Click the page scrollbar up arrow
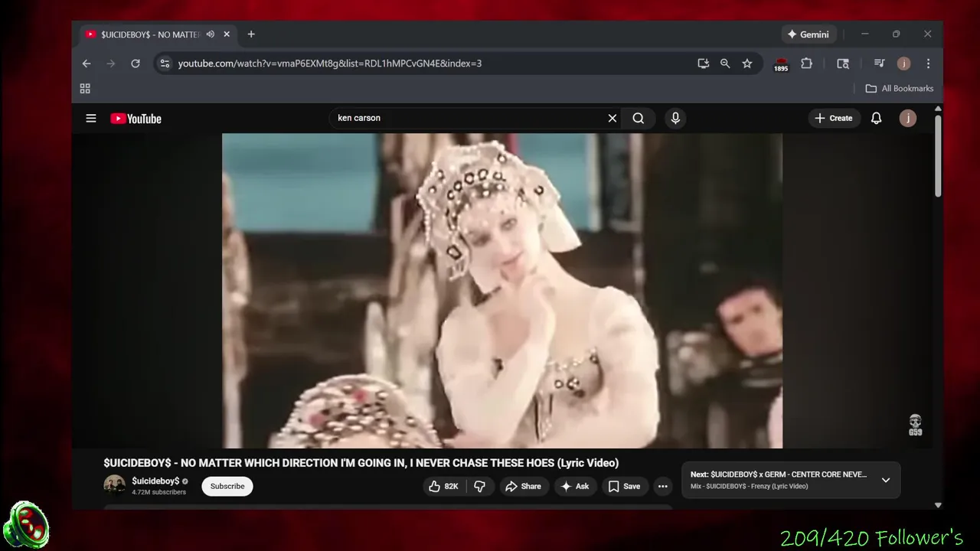The height and width of the screenshot is (551, 980). [x=938, y=109]
